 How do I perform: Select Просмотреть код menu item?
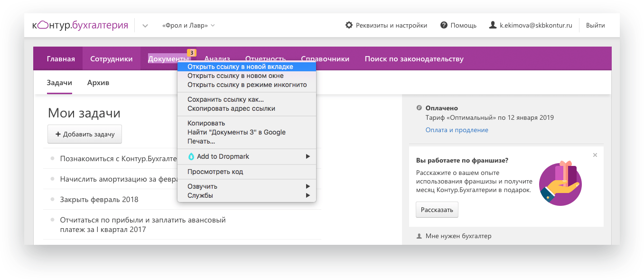(247, 172)
